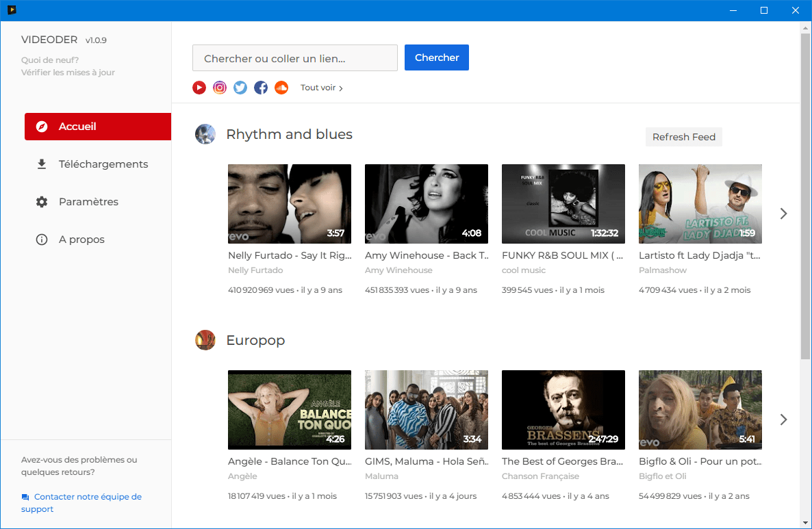The width and height of the screenshot is (812, 529).
Task: Click the support chat bubble icon
Action: click(25, 497)
